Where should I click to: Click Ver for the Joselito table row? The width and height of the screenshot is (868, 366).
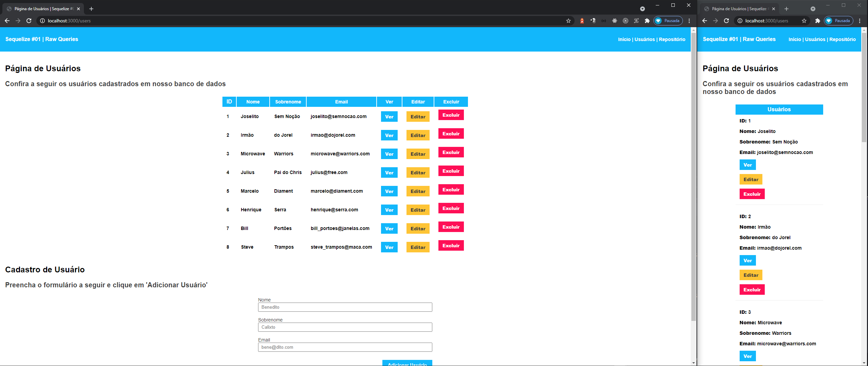(389, 117)
